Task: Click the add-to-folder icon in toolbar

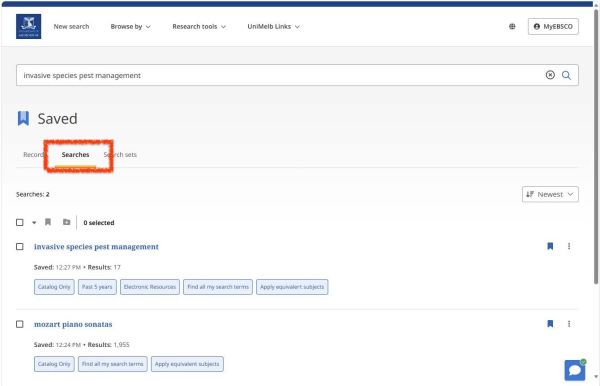Action: pyautogui.click(x=67, y=222)
